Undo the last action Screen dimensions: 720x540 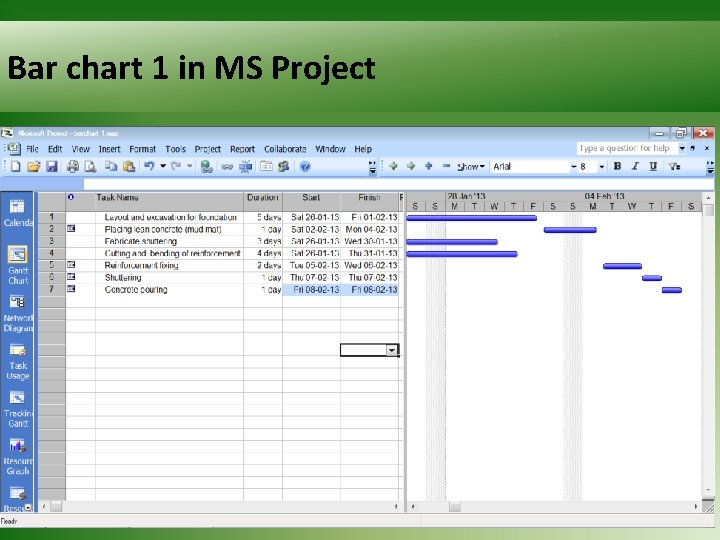(149, 166)
